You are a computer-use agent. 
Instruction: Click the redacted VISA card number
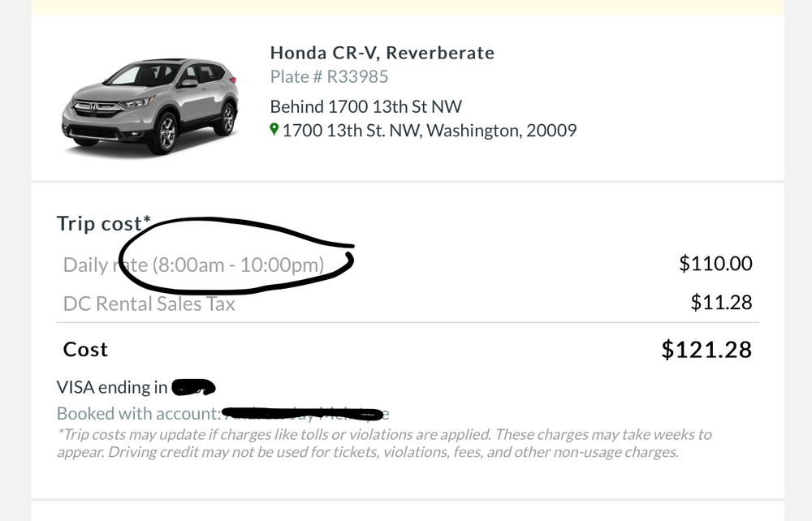pos(193,388)
